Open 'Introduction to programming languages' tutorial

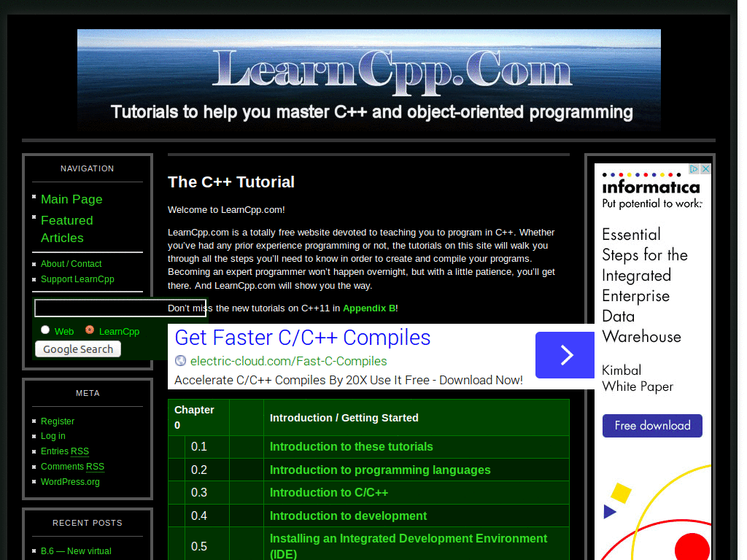point(380,470)
